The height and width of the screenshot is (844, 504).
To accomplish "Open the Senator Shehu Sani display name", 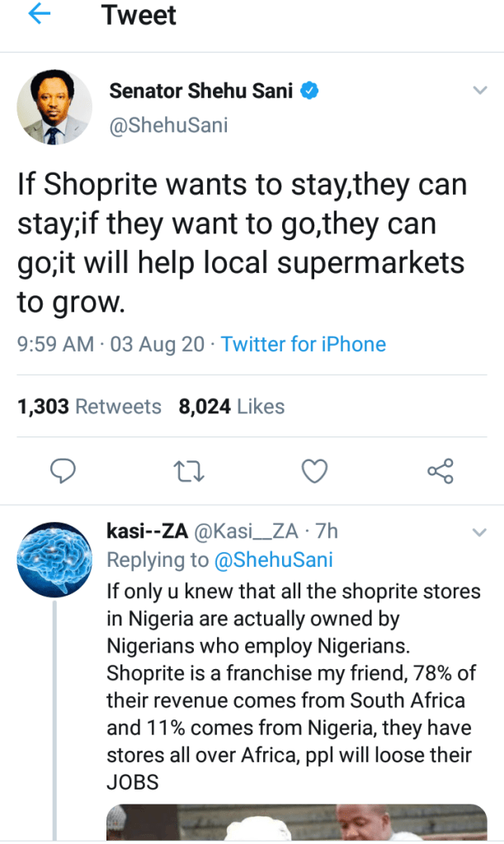I will point(200,91).
